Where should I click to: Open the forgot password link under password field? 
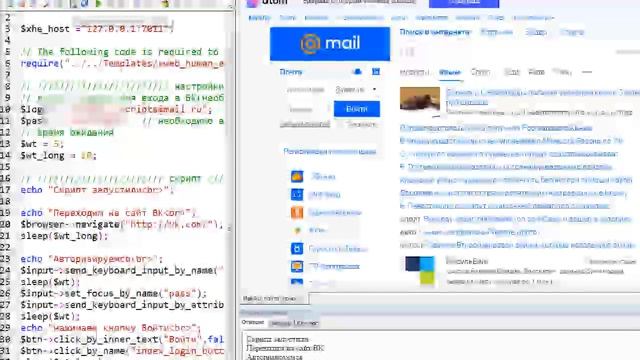(x=305, y=124)
